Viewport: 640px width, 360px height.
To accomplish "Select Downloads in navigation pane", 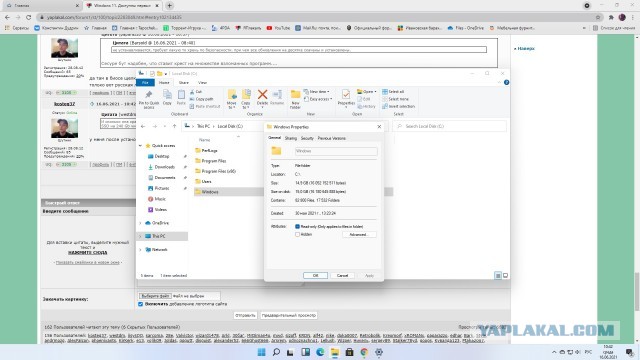I will click(x=165, y=167).
